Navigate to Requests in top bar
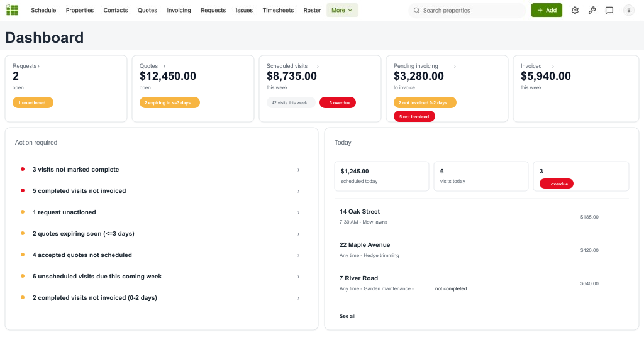Image resolution: width=644 pixels, height=362 pixels. coord(213,10)
